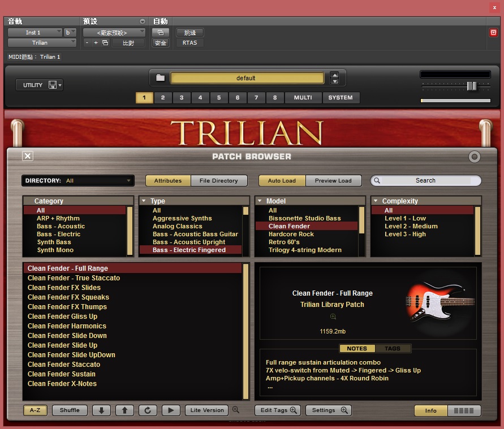This screenshot has height=429, width=504.
Task: Open the Model attribute column menu
Action: coord(260,201)
